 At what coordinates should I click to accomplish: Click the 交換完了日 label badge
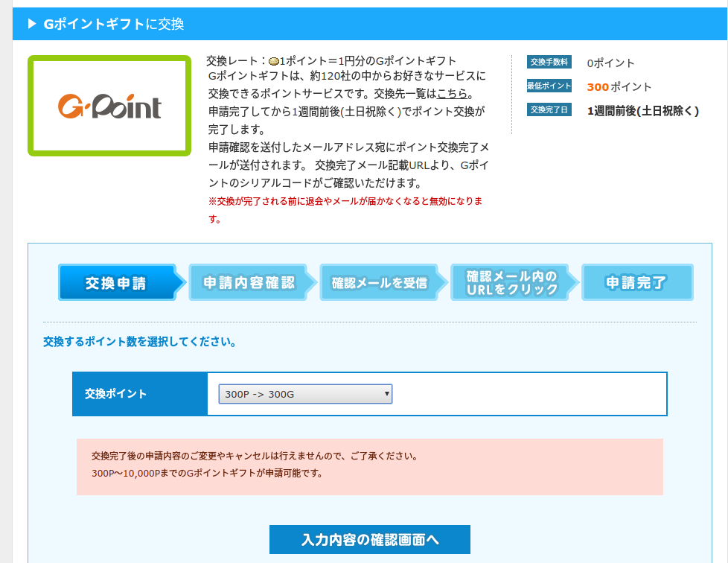tap(549, 110)
